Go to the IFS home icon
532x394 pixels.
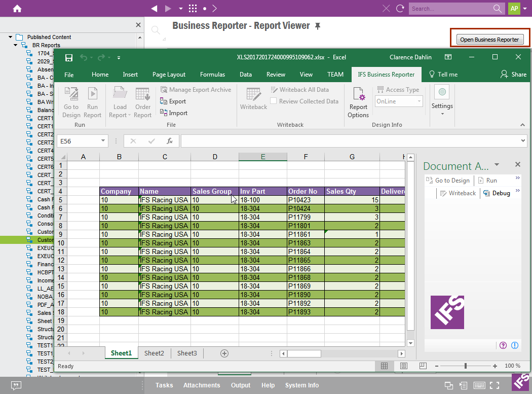pyautogui.click(x=17, y=9)
